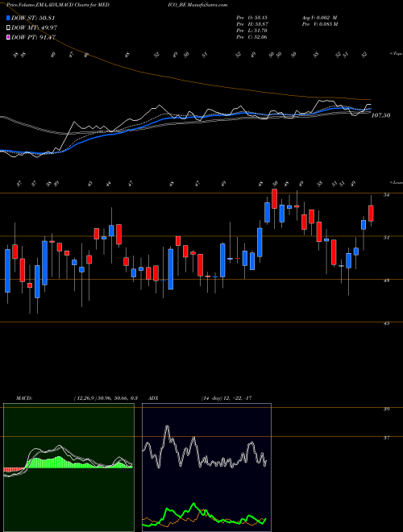This screenshot has height=532, width=403.
Task: Click the 'Pre L: 51.70' value
Action: (x=252, y=31)
